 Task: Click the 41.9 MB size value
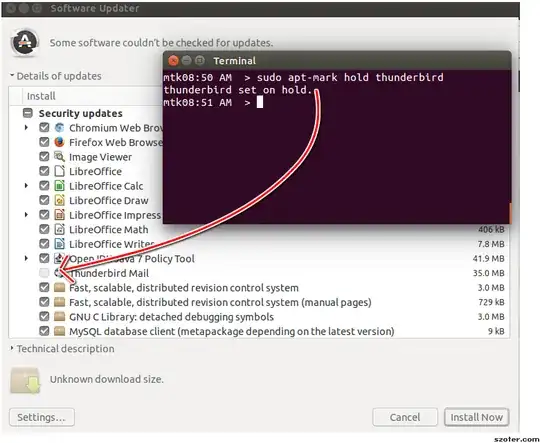click(x=488, y=258)
